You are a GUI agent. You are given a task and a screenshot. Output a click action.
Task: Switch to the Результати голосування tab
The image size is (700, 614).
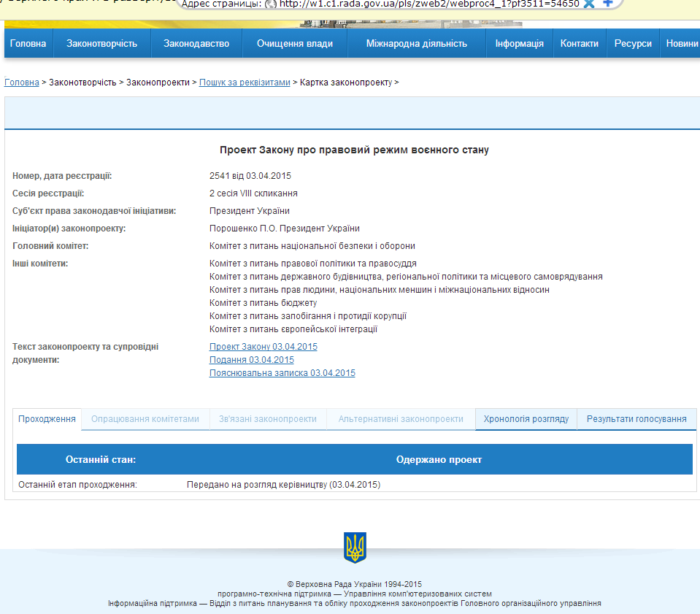(636, 419)
